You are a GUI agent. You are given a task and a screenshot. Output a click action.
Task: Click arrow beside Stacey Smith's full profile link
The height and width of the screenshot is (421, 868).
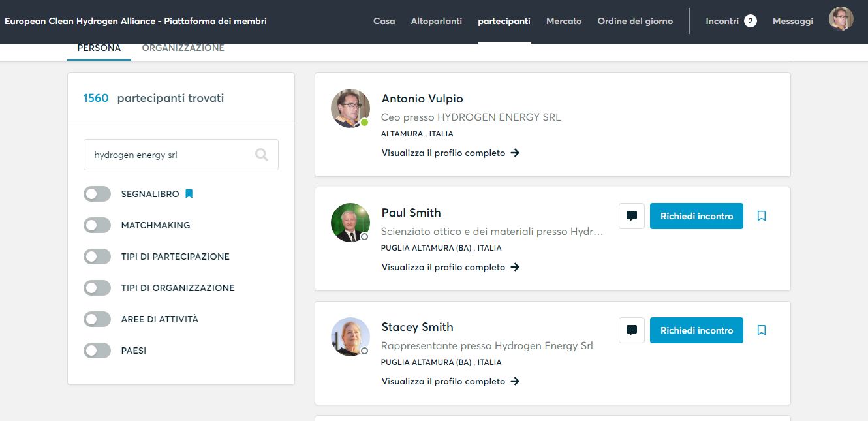tap(515, 381)
